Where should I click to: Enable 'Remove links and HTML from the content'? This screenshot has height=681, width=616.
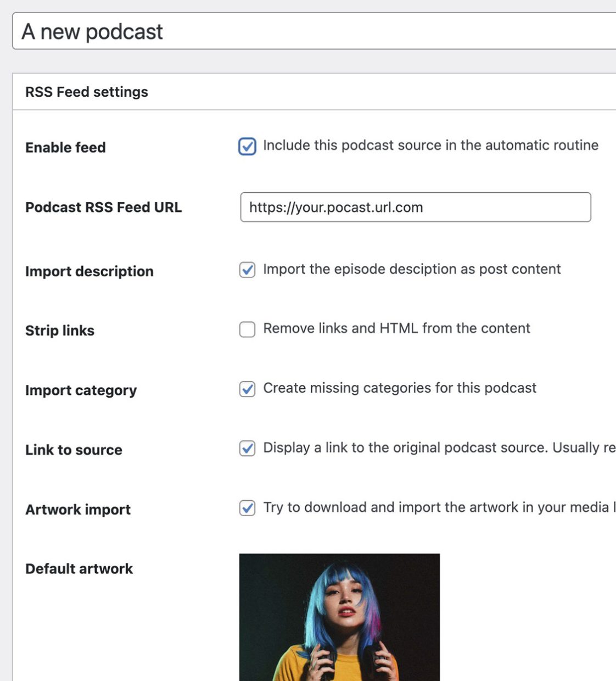click(x=248, y=330)
